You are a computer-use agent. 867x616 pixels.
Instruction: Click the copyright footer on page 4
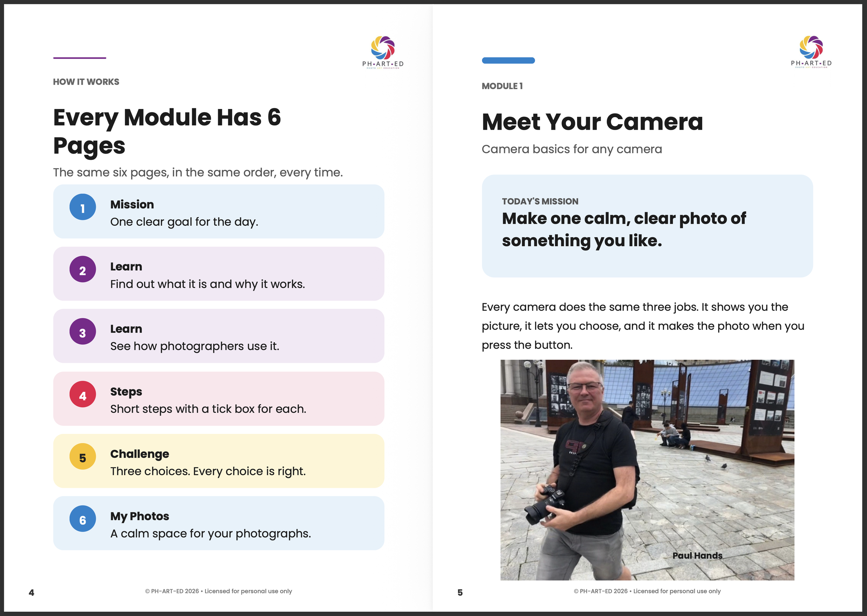click(218, 591)
